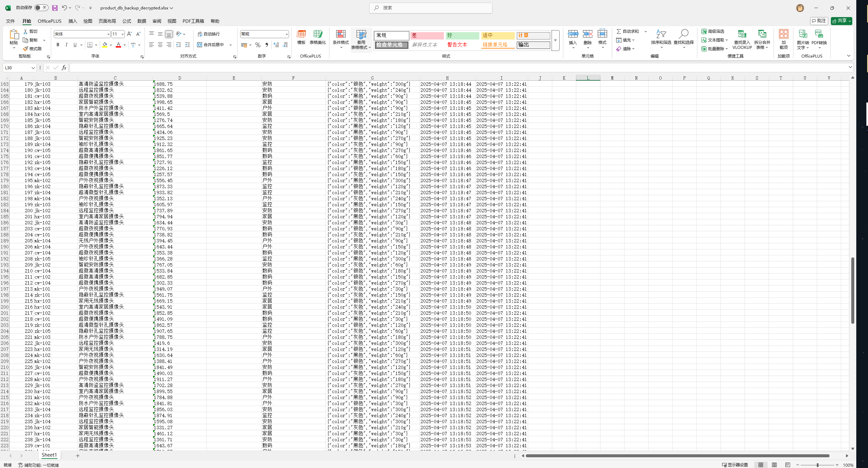The image size is (868, 468).
Task: Toggle the 自动保存 autosave switch
Action: click(41, 8)
